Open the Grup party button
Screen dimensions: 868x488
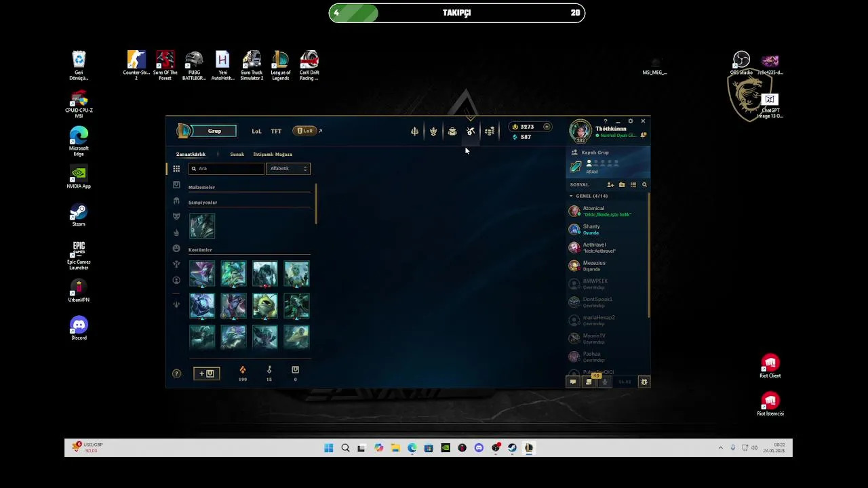click(x=214, y=131)
